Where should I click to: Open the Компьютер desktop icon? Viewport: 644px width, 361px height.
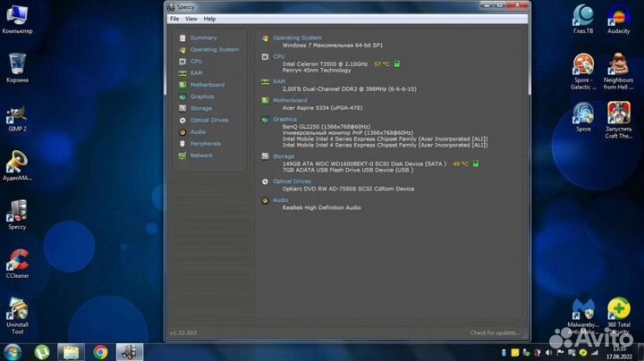[17, 20]
